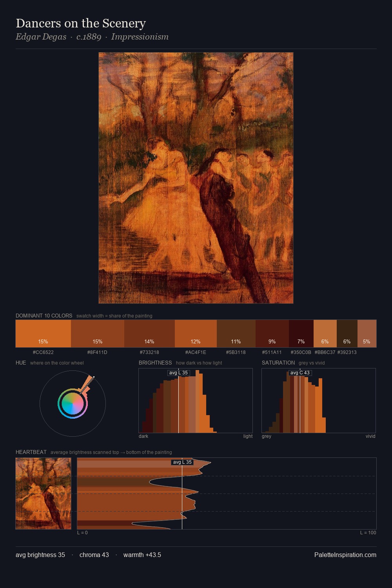Screen dimensions: 392x588
Task: Pick the #BB6C37 light orange swatch
Action: (325, 334)
